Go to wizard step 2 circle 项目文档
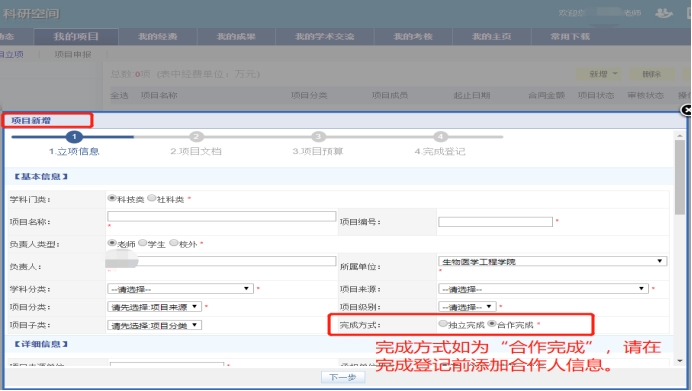Image resolution: width=692 pixels, height=391 pixels. pyautogui.click(x=196, y=137)
